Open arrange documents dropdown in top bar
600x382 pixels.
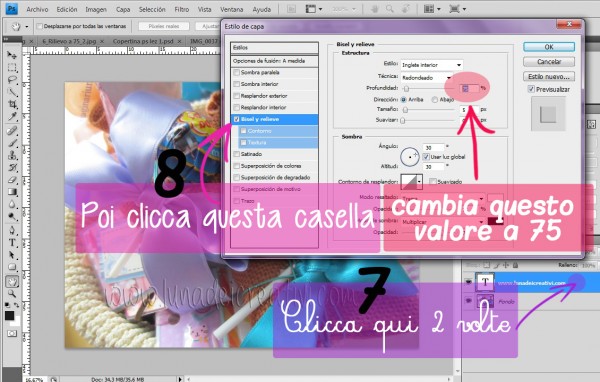tap(439, 9)
